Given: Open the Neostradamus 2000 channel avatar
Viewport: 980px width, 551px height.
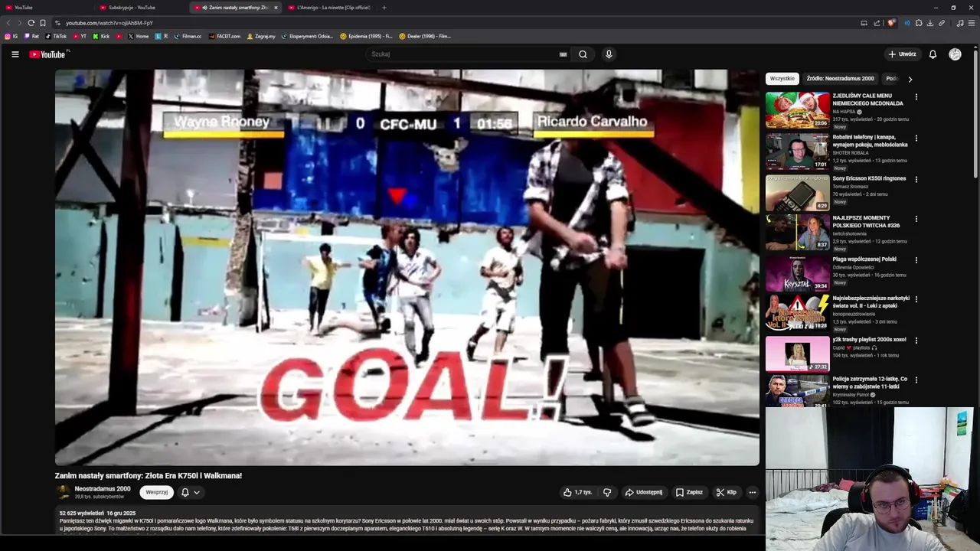Looking at the screenshot, I should pos(64,493).
